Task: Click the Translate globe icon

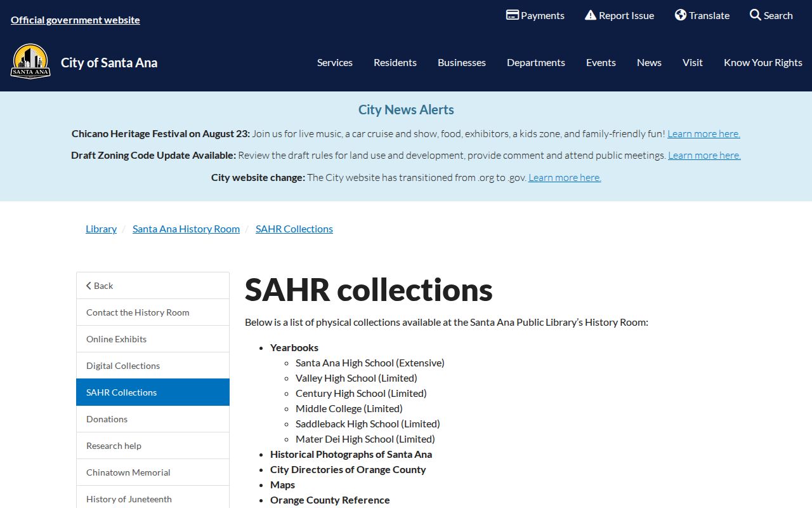Action: (x=681, y=15)
